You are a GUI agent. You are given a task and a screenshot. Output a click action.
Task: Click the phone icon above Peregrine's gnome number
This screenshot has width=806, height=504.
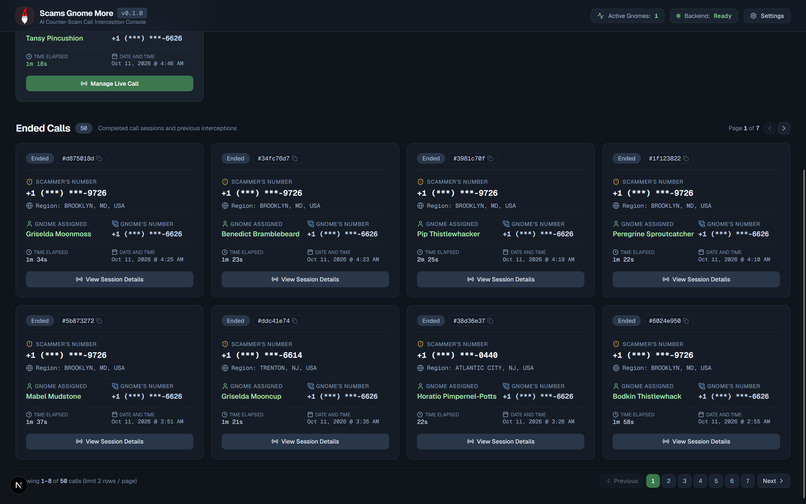coord(701,224)
